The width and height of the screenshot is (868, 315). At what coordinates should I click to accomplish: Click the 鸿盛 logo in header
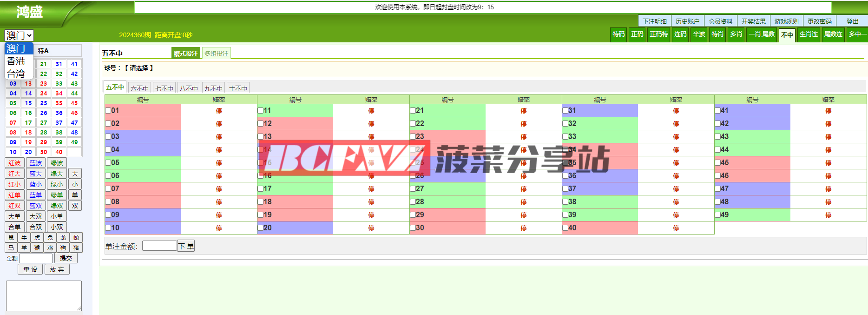(x=30, y=12)
